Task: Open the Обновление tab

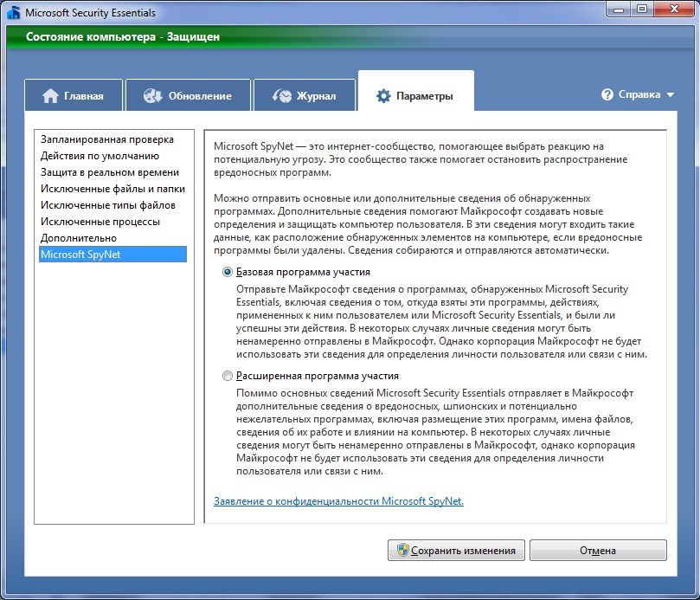Action: tap(188, 95)
